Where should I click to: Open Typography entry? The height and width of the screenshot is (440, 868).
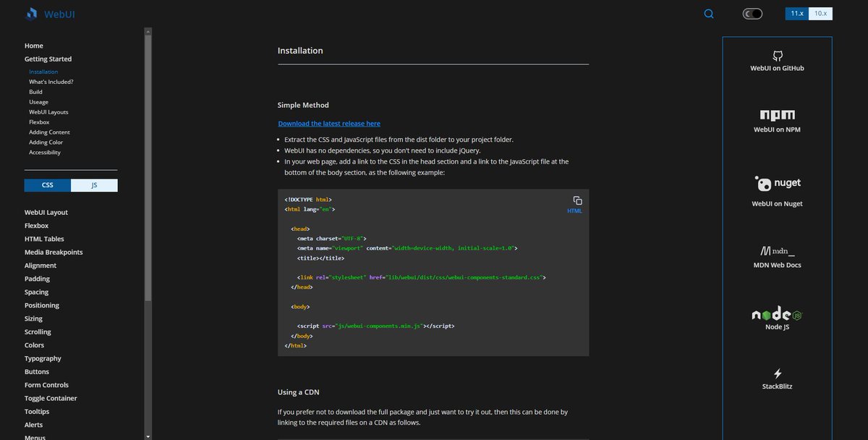tap(43, 359)
